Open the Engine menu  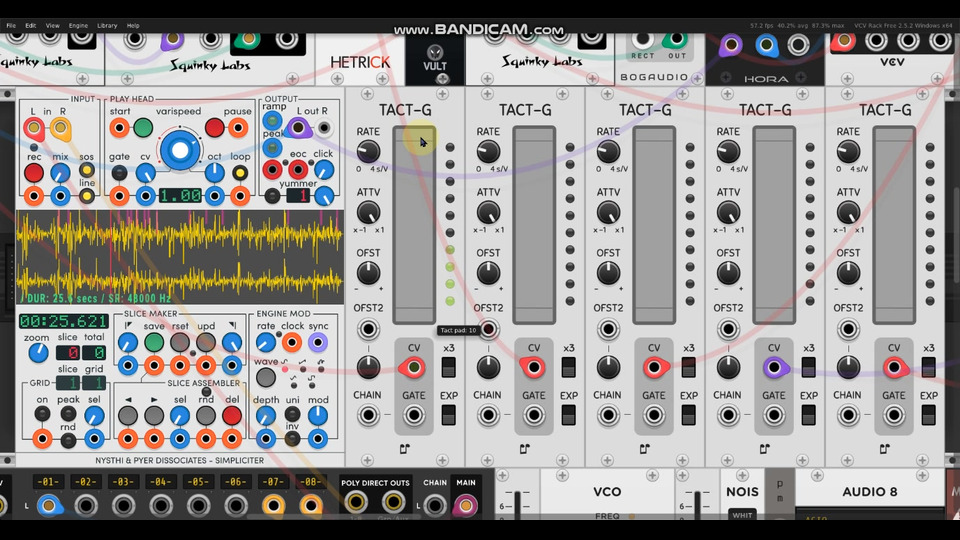click(78, 26)
